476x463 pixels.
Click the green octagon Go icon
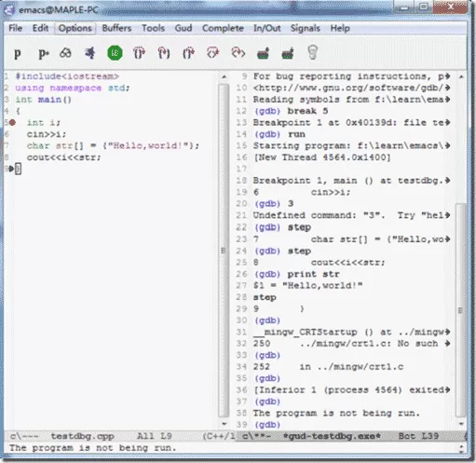click(x=115, y=53)
